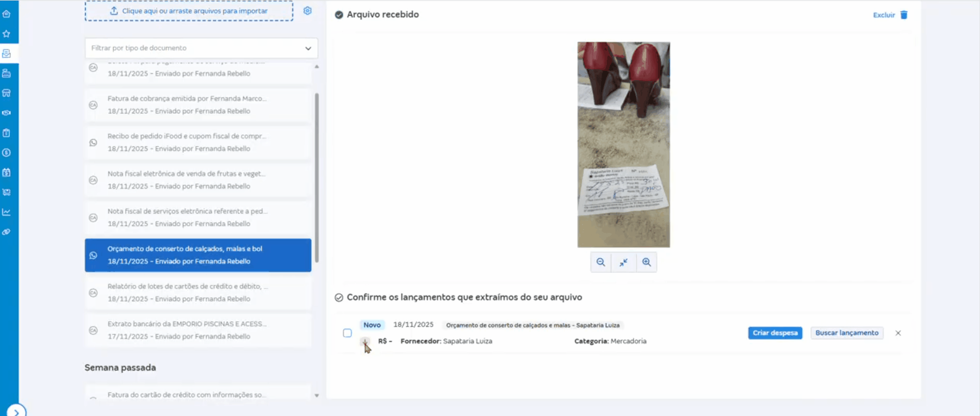
Task: Open the dollar coin icon in the sidebar
Action: pos(7,153)
